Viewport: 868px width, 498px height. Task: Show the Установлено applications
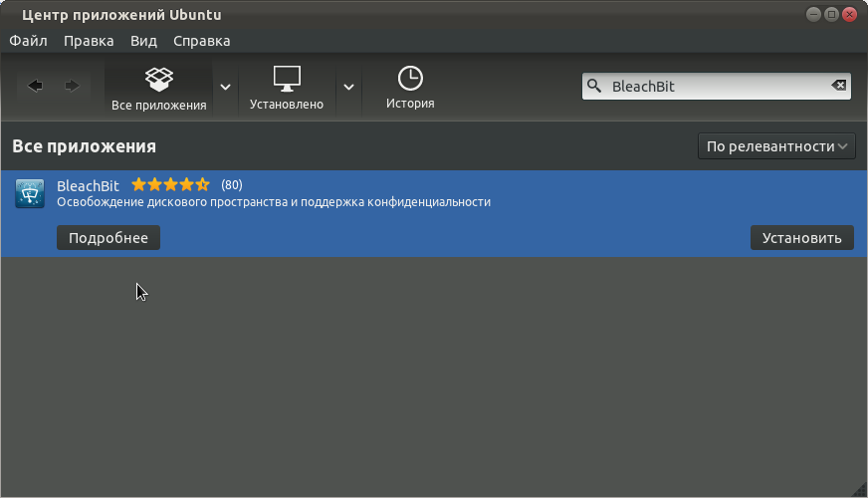tap(287, 88)
